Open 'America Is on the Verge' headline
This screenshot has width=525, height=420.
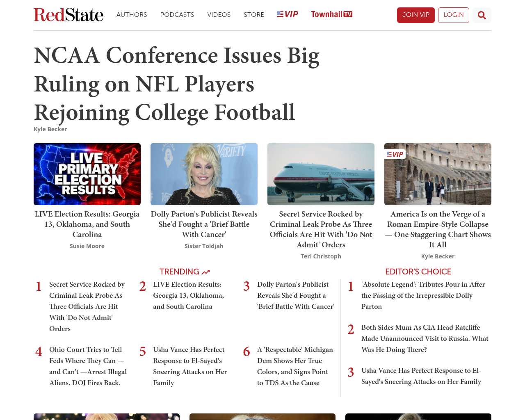tap(438, 229)
